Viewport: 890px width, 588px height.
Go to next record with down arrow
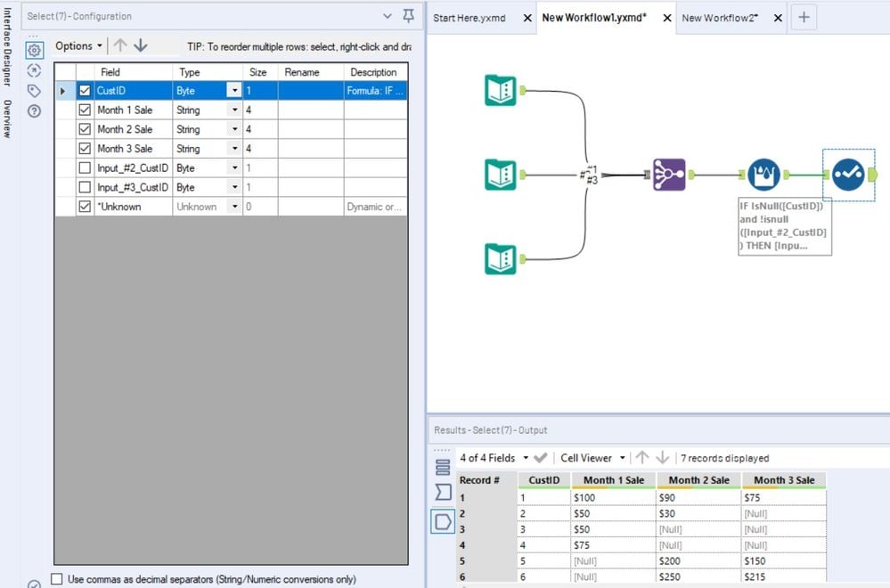pyautogui.click(x=663, y=457)
